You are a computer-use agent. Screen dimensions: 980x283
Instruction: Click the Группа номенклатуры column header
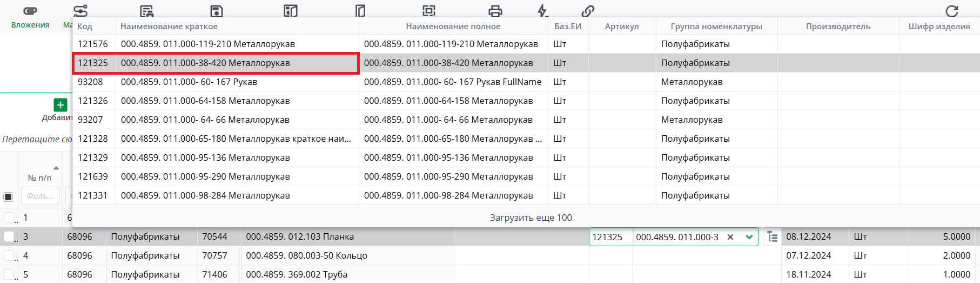(x=716, y=26)
